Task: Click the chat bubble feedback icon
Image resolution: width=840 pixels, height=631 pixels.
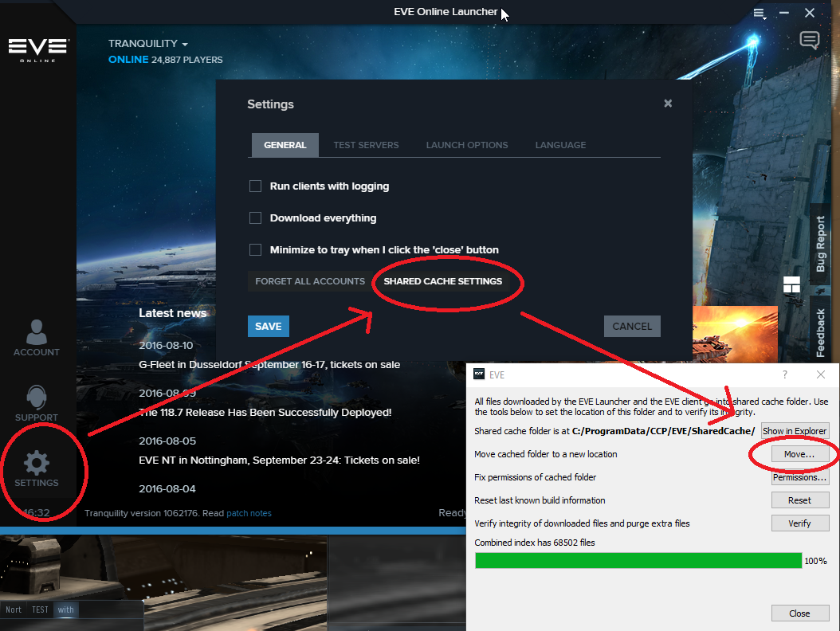Action: point(809,40)
